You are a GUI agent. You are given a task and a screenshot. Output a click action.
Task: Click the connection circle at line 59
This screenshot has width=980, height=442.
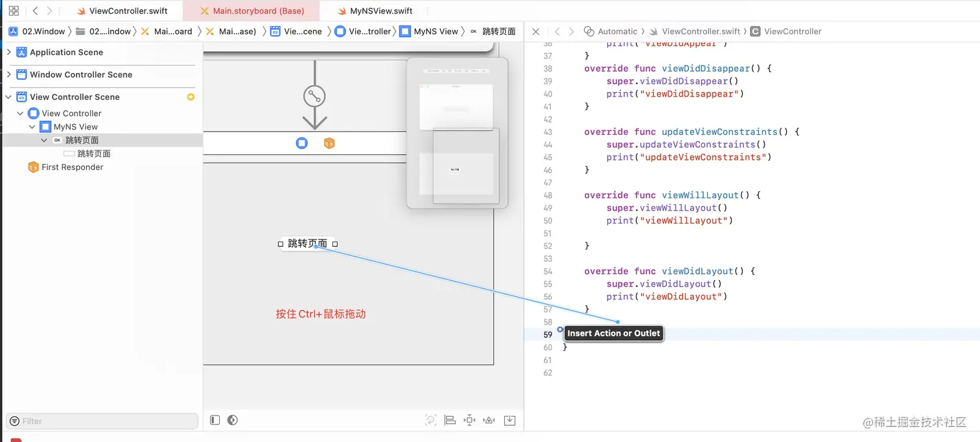pos(560,330)
